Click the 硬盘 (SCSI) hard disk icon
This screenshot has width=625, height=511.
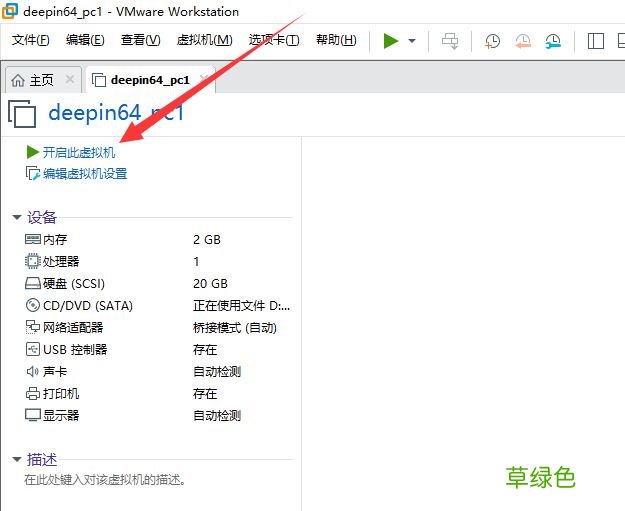pos(33,283)
